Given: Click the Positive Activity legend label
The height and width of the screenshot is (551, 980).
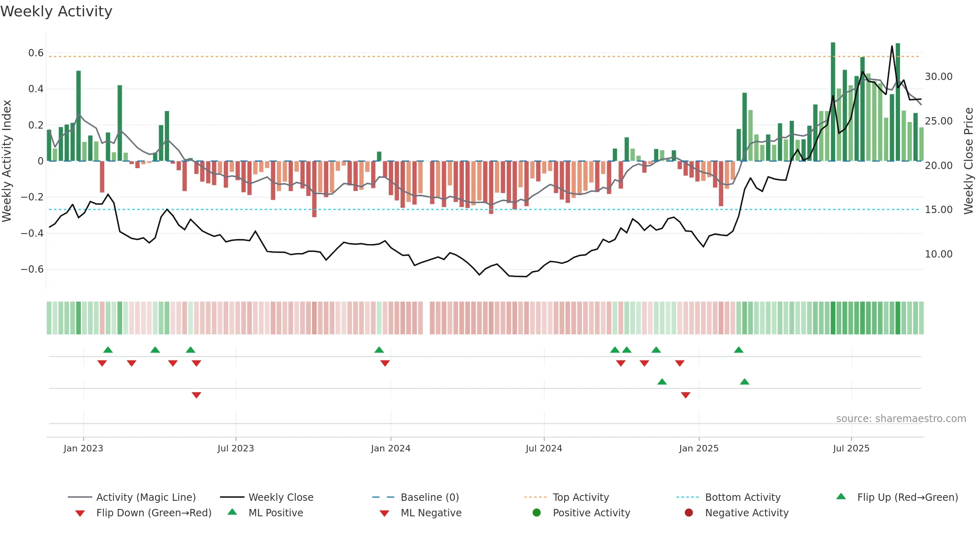Looking at the screenshot, I should [592, 513].
